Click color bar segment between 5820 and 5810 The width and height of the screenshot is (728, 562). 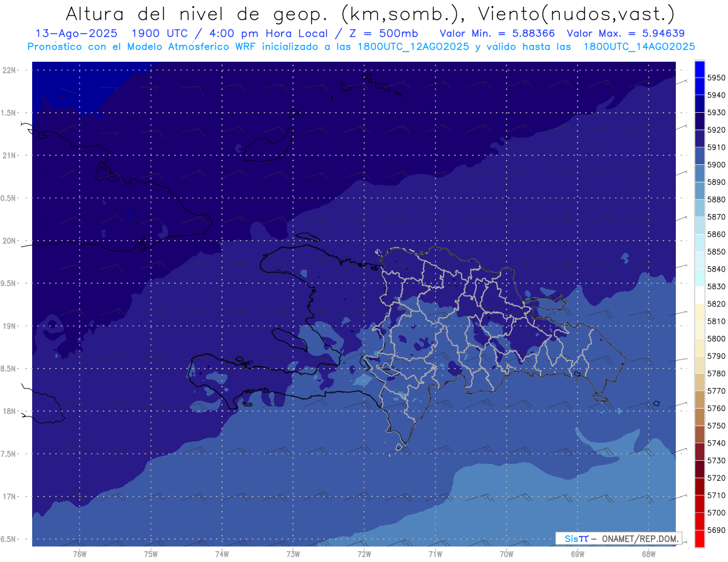699,312
